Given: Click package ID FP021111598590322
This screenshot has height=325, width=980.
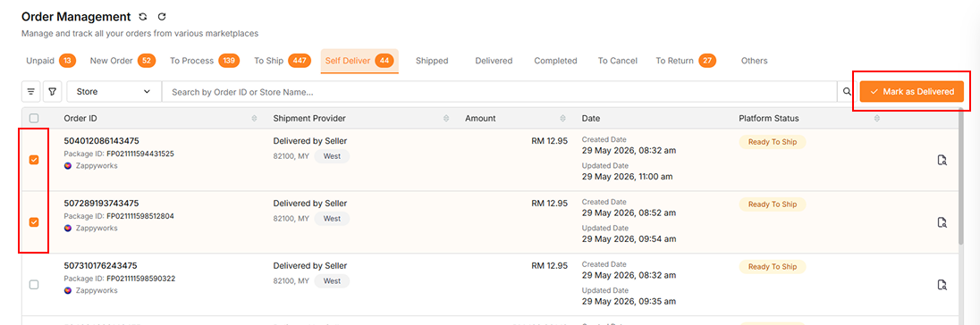Looking at the screenshot, I should point(140,279).
